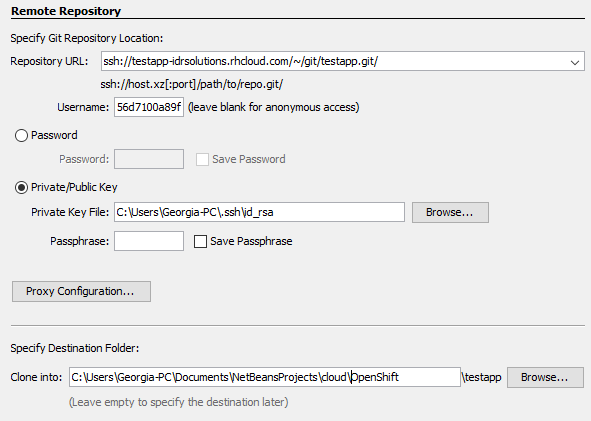Click inside the Repository URL text field
Image resolution: width=591 pixels, height=421 pixels.
[x=334, y=61]
